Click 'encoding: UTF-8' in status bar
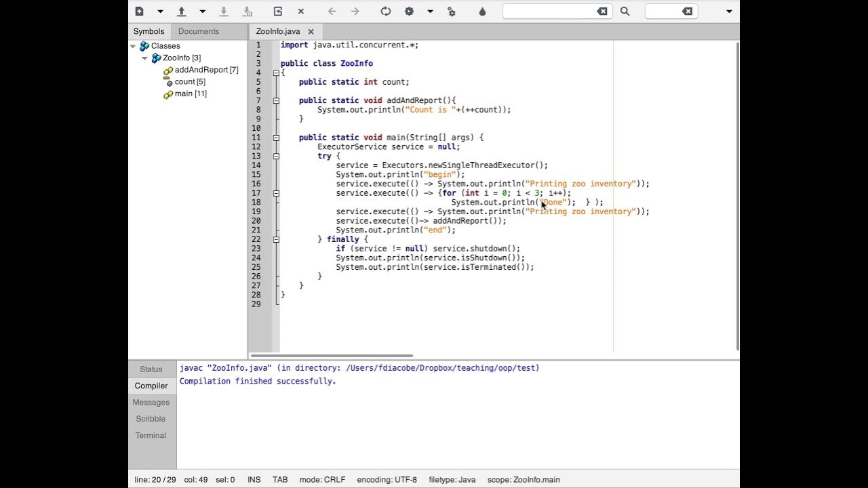Viewport: 868px width, 488px height. click(387, 479)
